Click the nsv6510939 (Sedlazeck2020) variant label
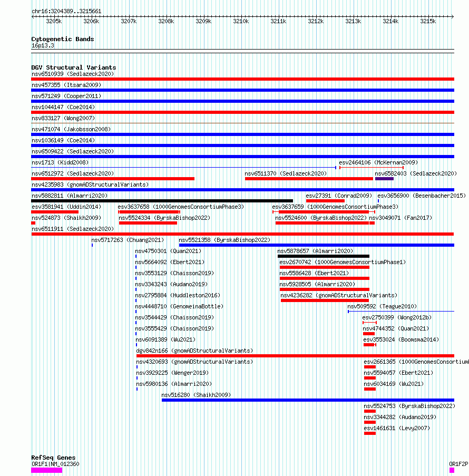The height and width of the screenshot is (476, 469). (x=73, y=74)
